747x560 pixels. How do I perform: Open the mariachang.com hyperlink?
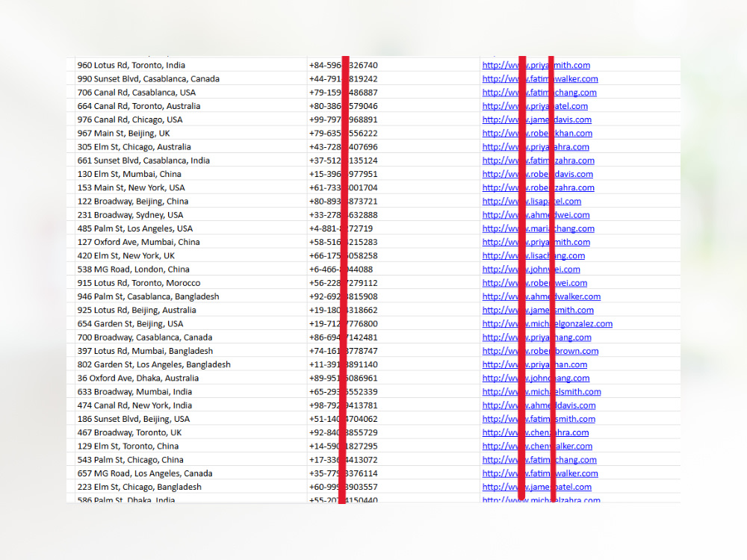point(539,228)
